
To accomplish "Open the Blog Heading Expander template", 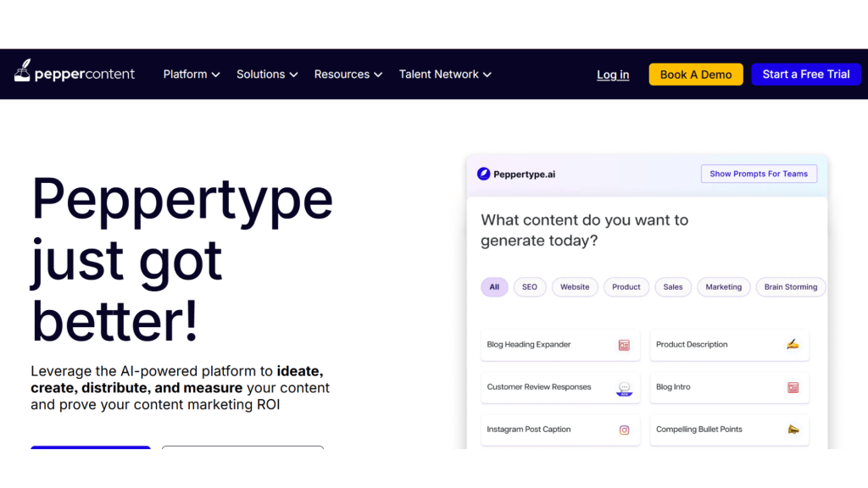I will pyautogui.click(x=560, y=345).
